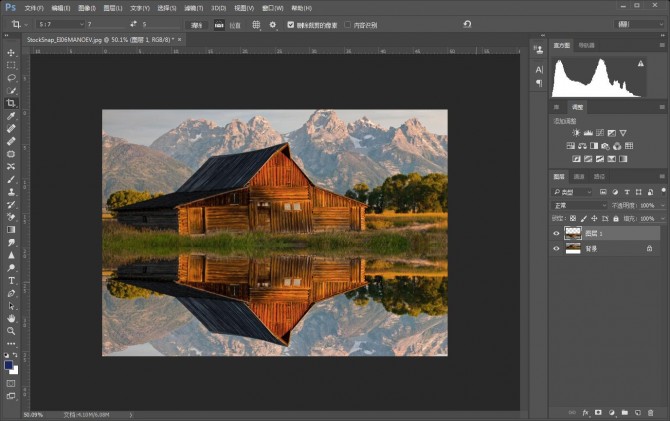Open crop settings gear in options bar

click(x=272, y=24)
